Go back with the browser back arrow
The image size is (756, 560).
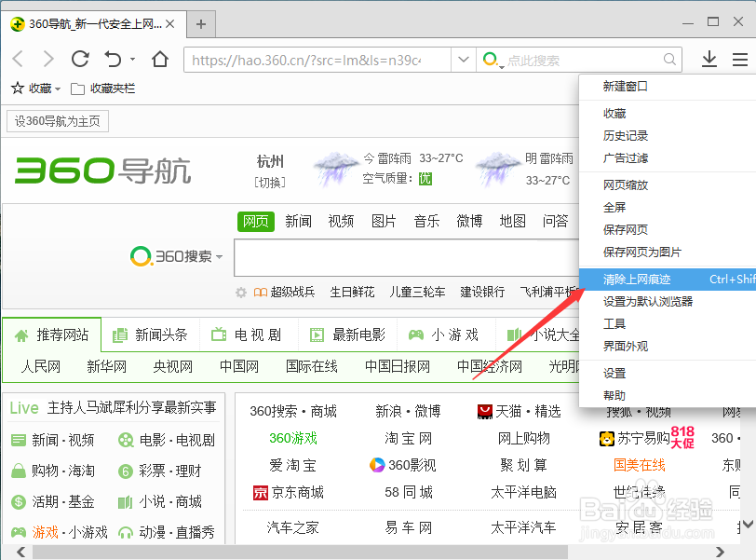(x=18, y=60)
